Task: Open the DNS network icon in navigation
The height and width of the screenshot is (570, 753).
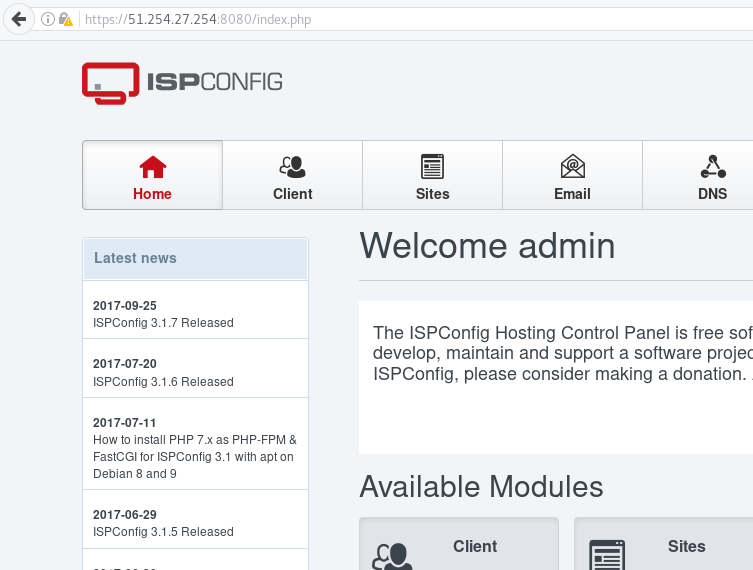Action: point(713,167)
